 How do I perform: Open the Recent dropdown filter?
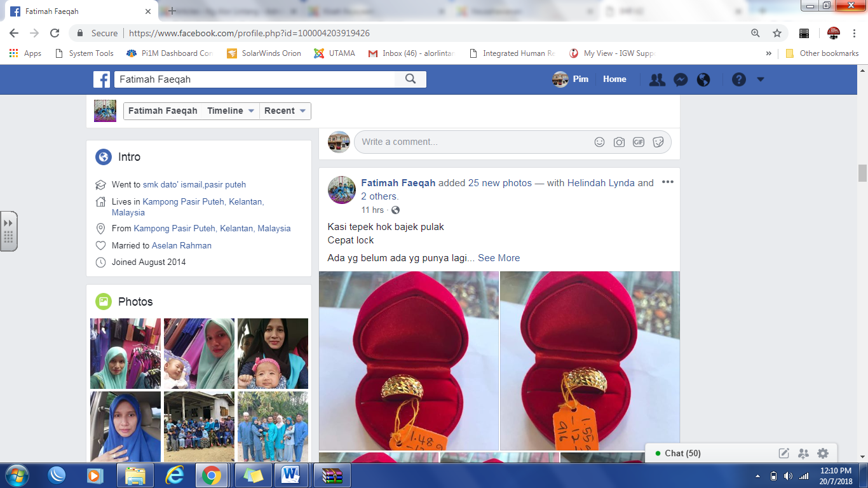(285, 111)
